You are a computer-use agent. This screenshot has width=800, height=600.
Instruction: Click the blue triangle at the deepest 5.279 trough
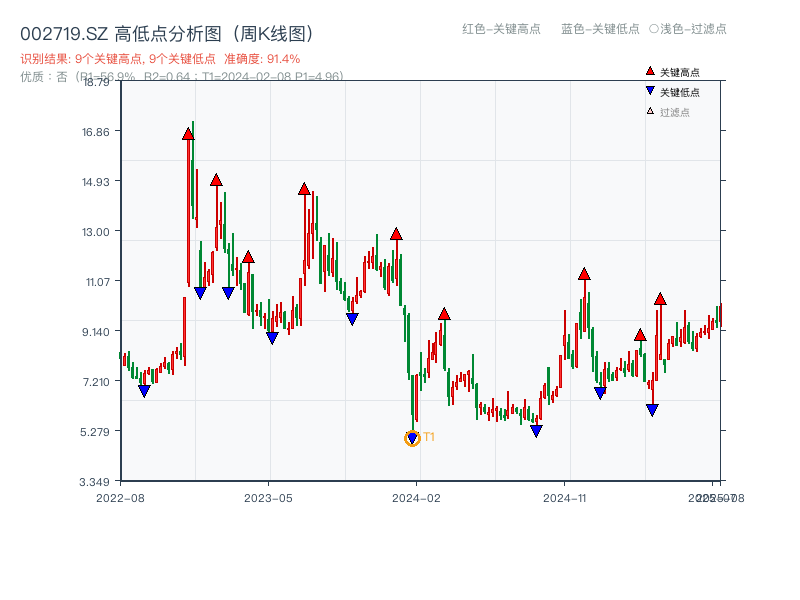point(413,436)
